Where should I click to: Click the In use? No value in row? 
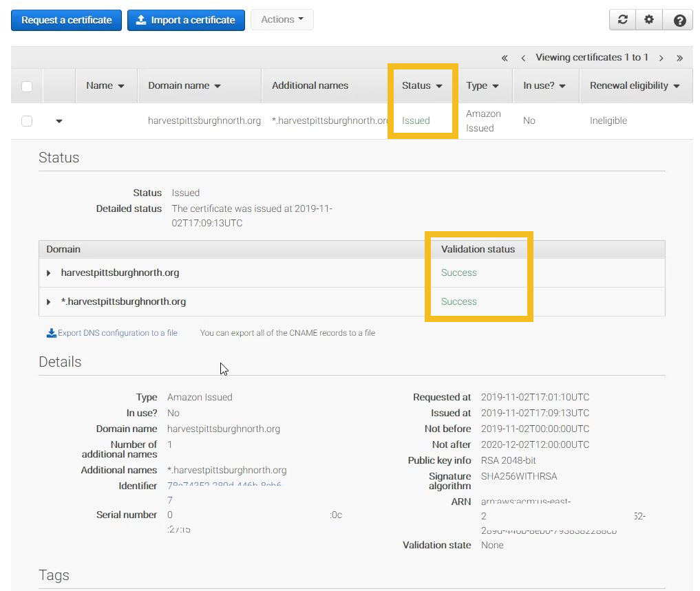(529, 120)
